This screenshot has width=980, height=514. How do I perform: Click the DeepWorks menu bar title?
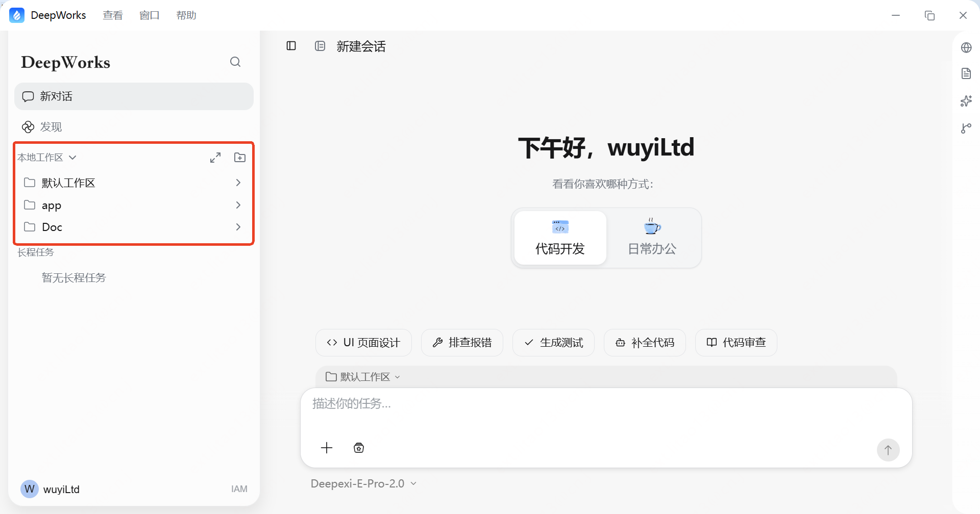[x=58, y=15]
